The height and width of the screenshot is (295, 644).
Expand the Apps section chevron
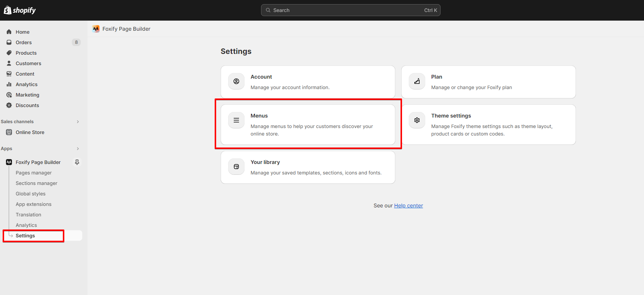[x=78, y=149]
